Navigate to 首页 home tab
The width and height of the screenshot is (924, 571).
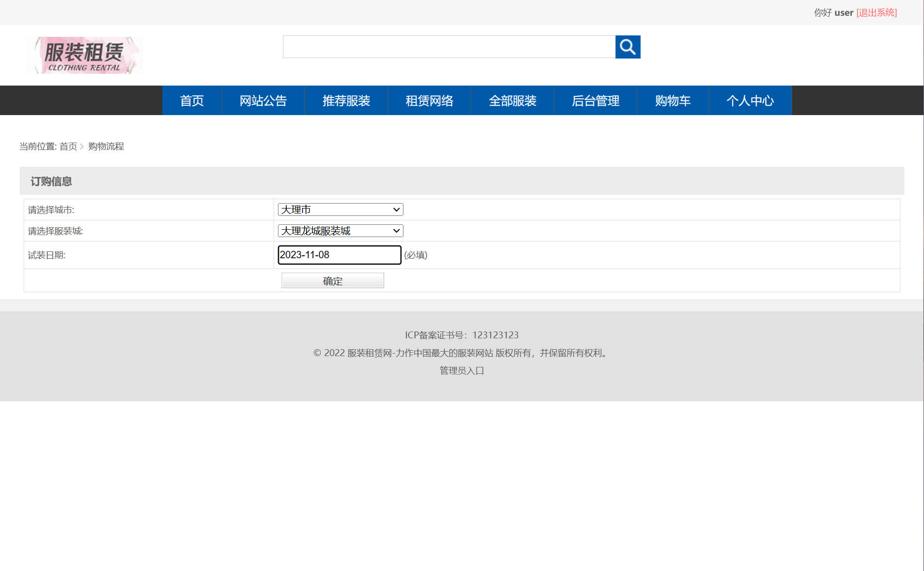[192, 100]
